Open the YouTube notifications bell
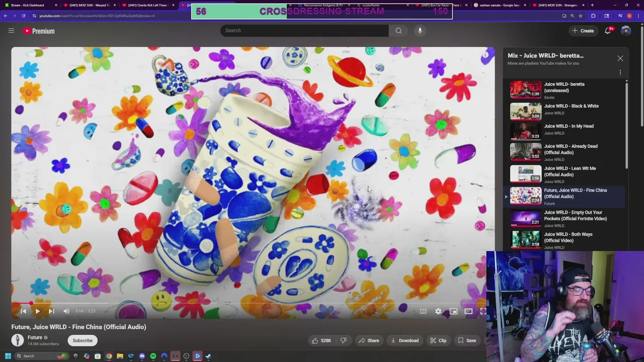The image size is (644, 362). pyautogui.click(x=608, y=31)
